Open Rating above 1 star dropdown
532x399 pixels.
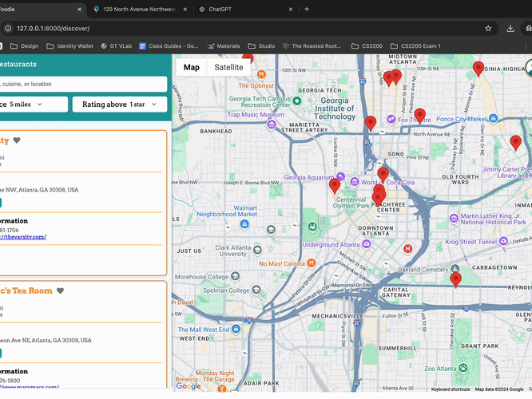(120, 105)
